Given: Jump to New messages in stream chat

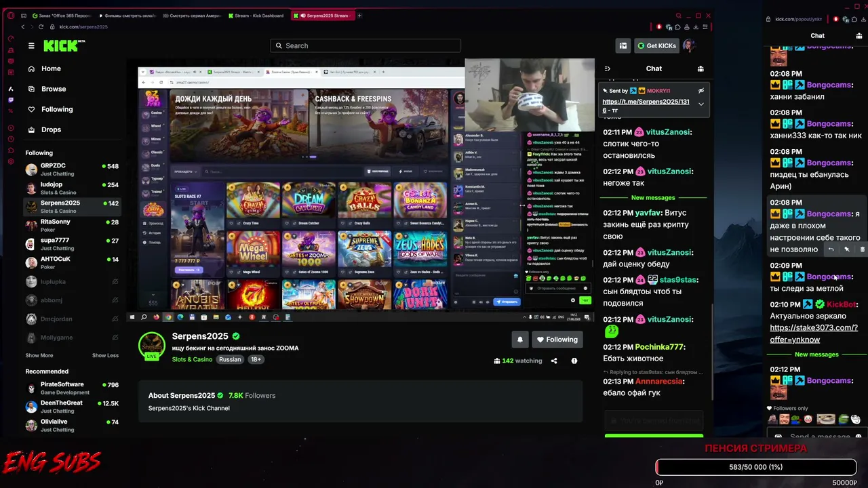Looking at the screenshot, I should point(653,198).
